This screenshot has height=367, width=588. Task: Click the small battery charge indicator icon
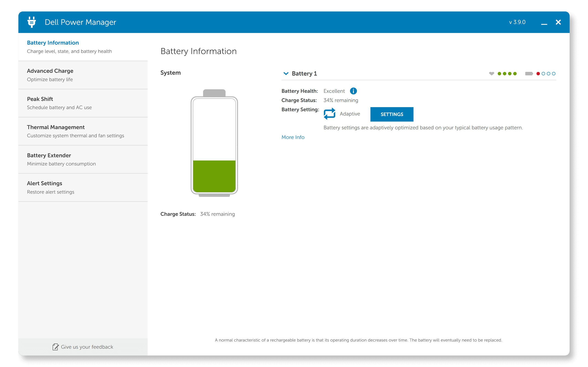[x=529, y=74]
